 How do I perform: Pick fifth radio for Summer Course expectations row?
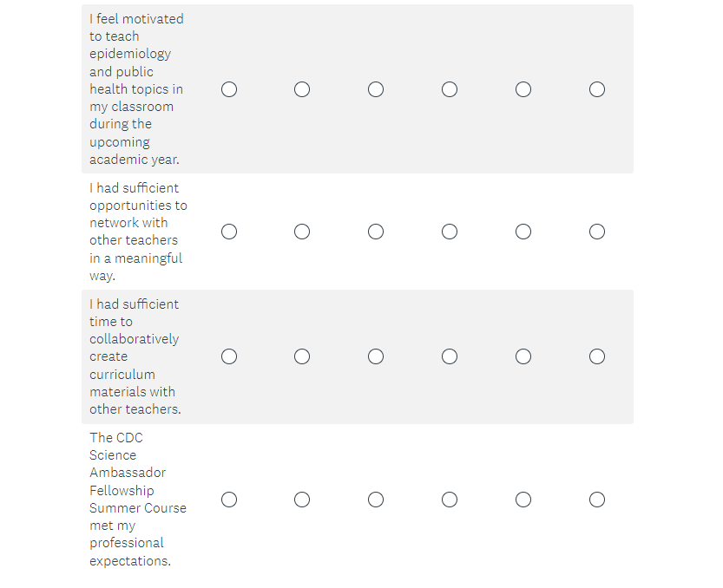click(523, 500)
